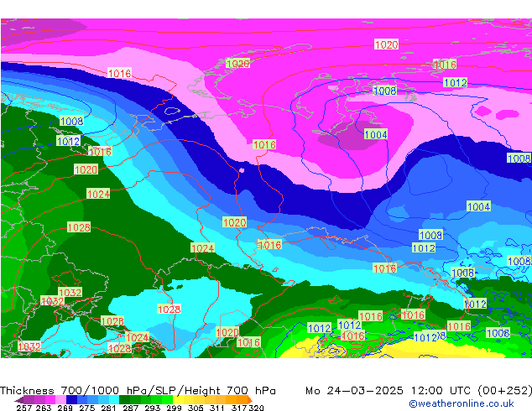
Task: Click the 1004 label in the purple low center
Action: [376, 134]
